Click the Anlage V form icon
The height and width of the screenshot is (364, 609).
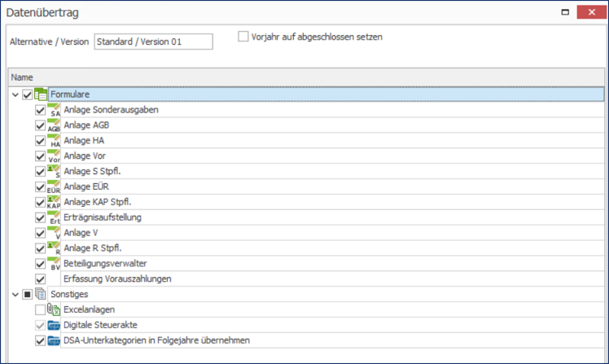point(54,233)
